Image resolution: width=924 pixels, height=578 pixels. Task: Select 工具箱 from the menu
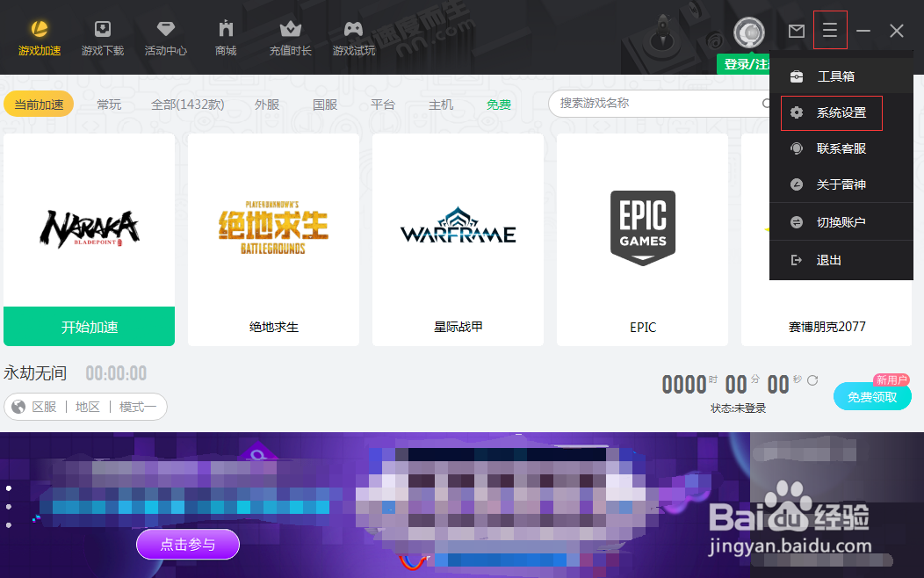coord(841,76)
